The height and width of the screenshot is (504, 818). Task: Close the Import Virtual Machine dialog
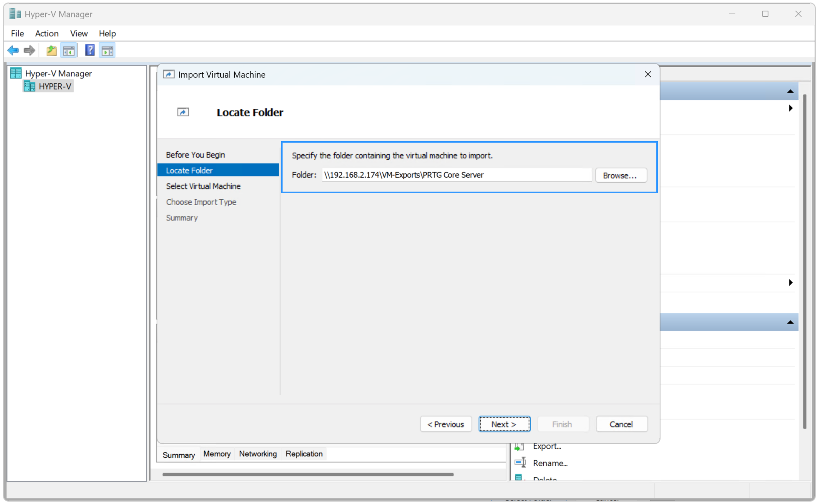pos(648,74)
